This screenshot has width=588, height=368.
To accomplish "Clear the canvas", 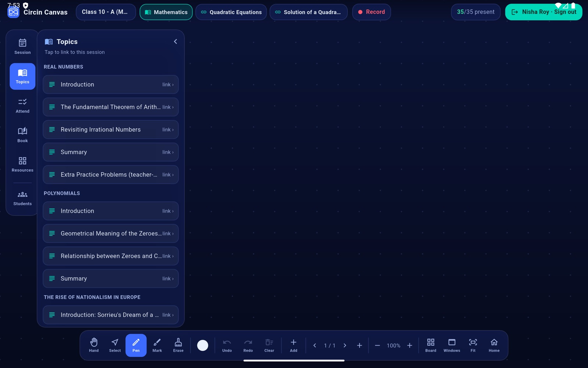I will coord(269,345).
